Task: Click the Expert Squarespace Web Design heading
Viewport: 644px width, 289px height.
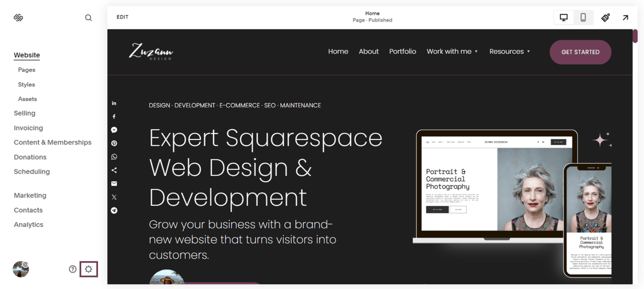Action: click(x=266, y=168)
